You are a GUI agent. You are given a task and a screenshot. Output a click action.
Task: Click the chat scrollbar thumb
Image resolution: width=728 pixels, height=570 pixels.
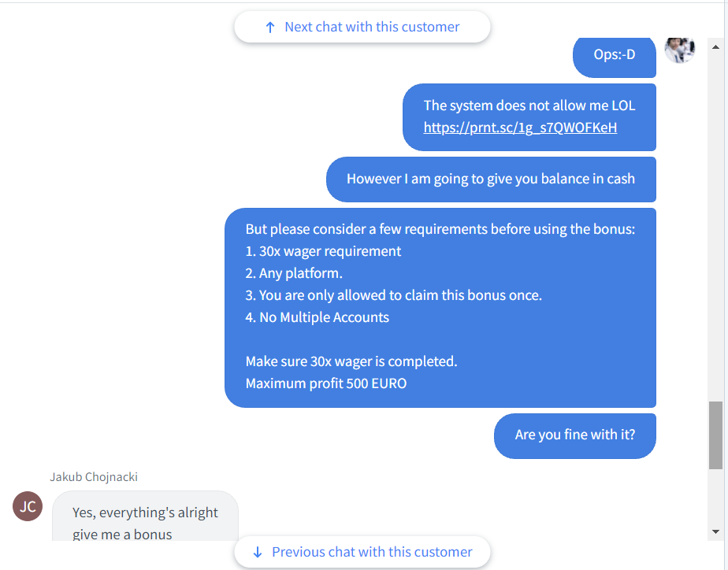point(715,435)
